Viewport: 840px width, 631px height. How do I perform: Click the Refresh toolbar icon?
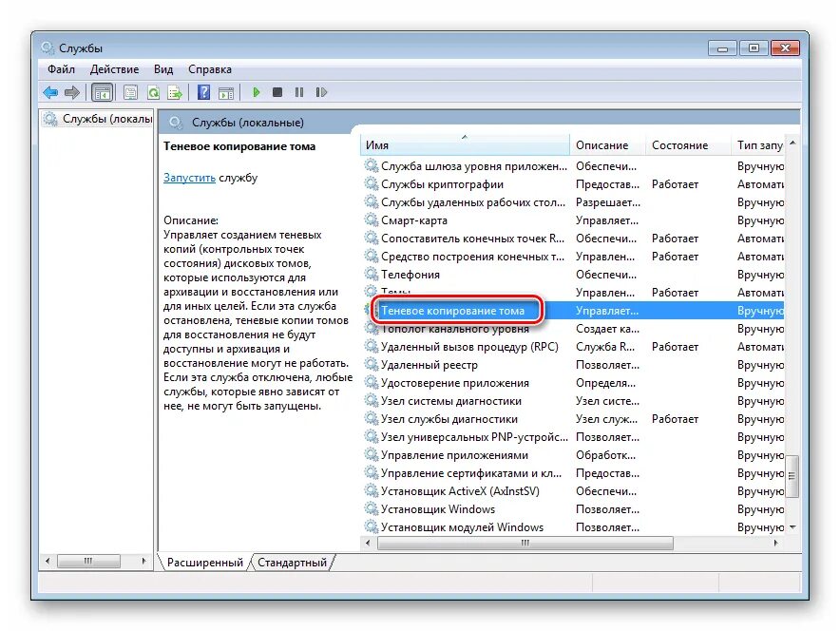pos(153,93)
